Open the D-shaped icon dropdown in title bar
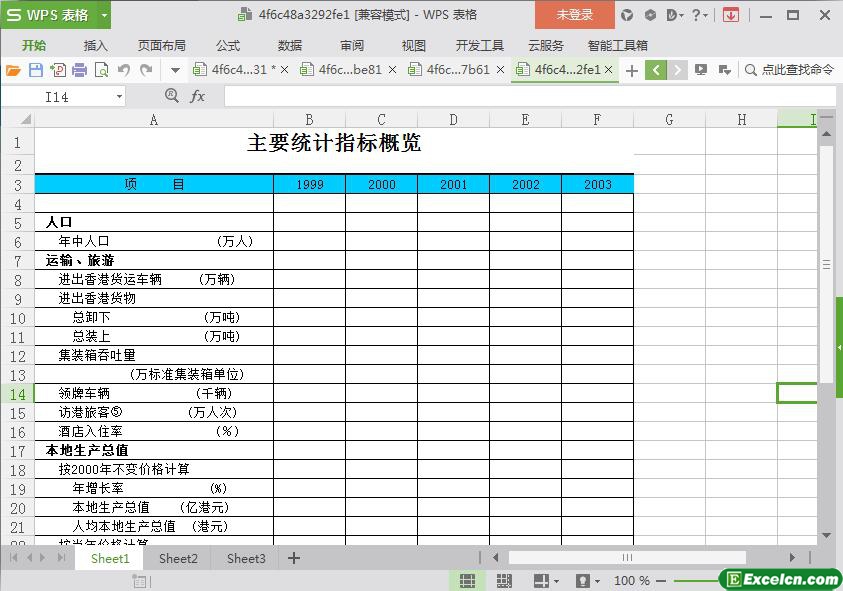 675,15
